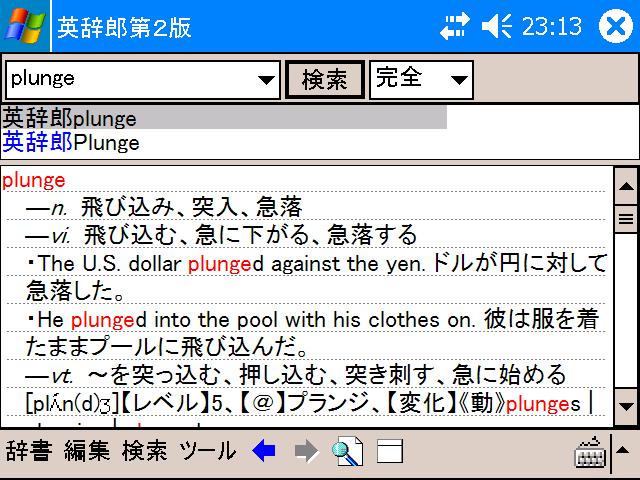
Task: Go forward with the gray right arrow
Action: [x=307, y=451]
